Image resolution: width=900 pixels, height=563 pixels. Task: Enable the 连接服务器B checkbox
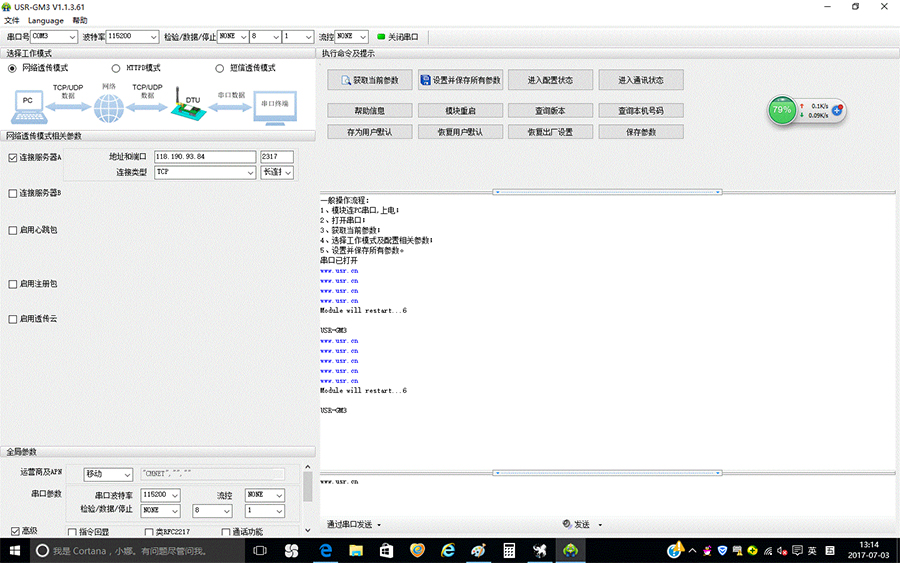13,193
